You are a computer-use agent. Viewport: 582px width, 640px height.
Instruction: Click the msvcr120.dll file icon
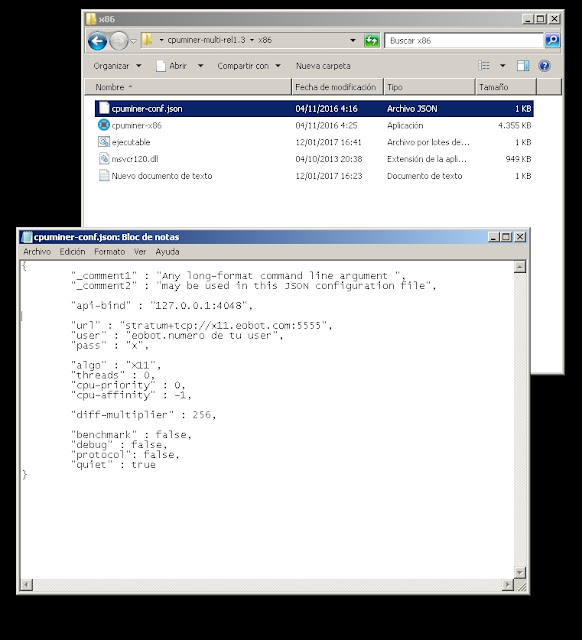coord(104,158)
